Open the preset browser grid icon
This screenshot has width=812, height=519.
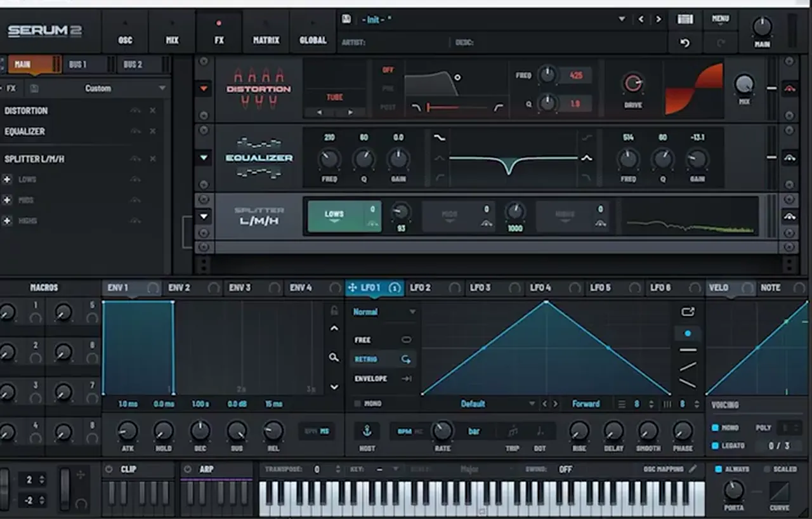pos(685,19)
